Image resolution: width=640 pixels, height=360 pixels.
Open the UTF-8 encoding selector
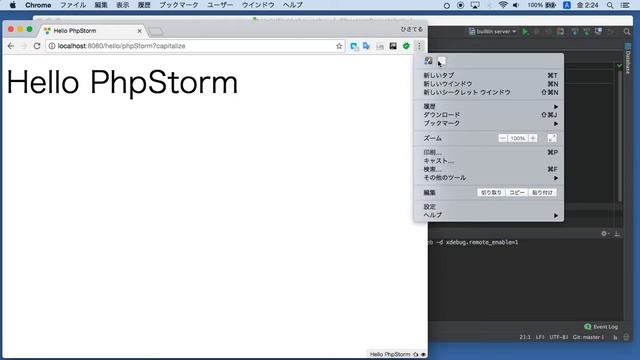point(558,337)
